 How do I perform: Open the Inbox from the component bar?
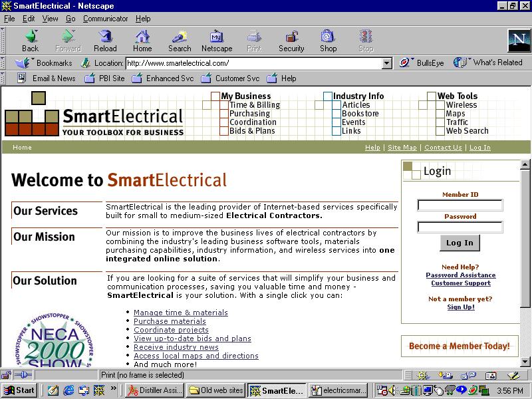445,375
